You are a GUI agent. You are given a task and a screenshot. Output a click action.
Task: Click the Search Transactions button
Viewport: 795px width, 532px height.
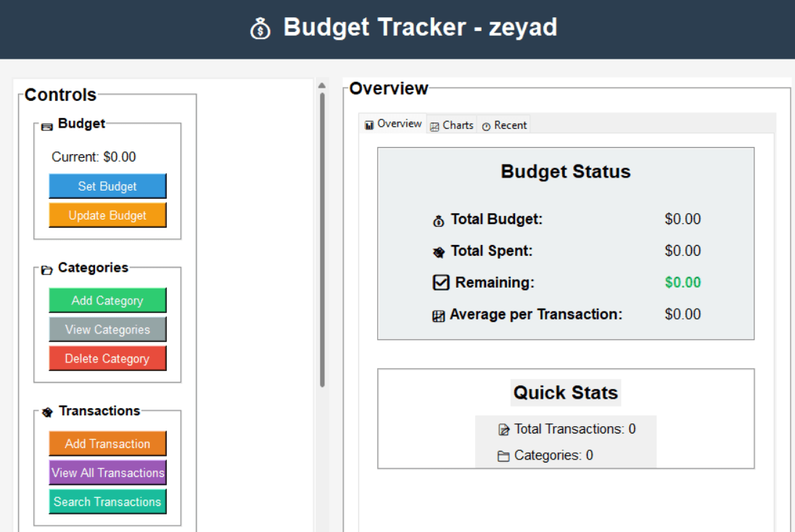click(x=107, y=502)
